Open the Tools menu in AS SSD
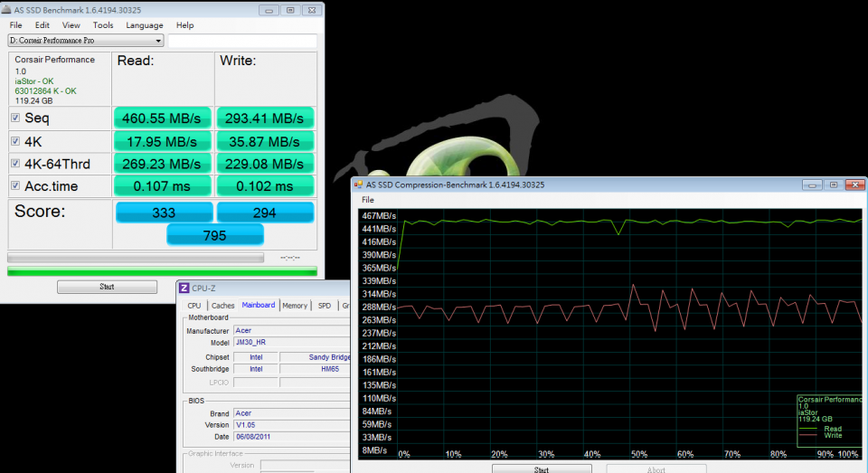868x473 pixels. click(x=103, y=25)
